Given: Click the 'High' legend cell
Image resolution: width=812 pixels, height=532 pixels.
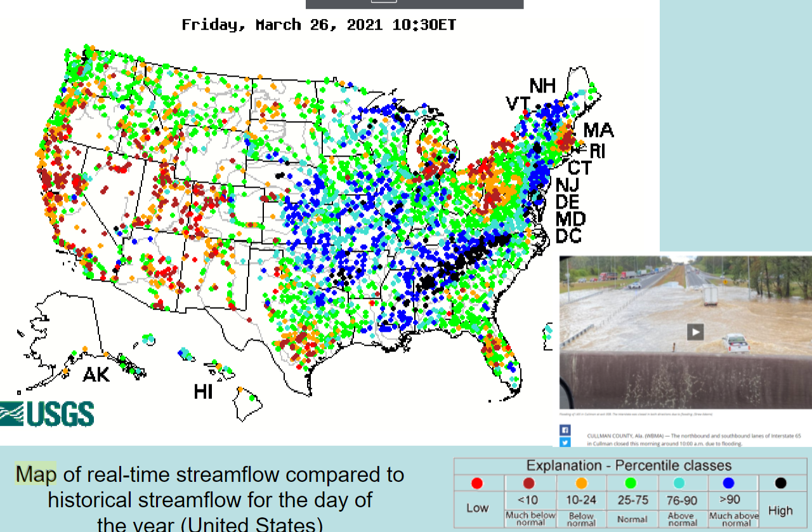Looking at the screenshot, I should pos(781,510).
